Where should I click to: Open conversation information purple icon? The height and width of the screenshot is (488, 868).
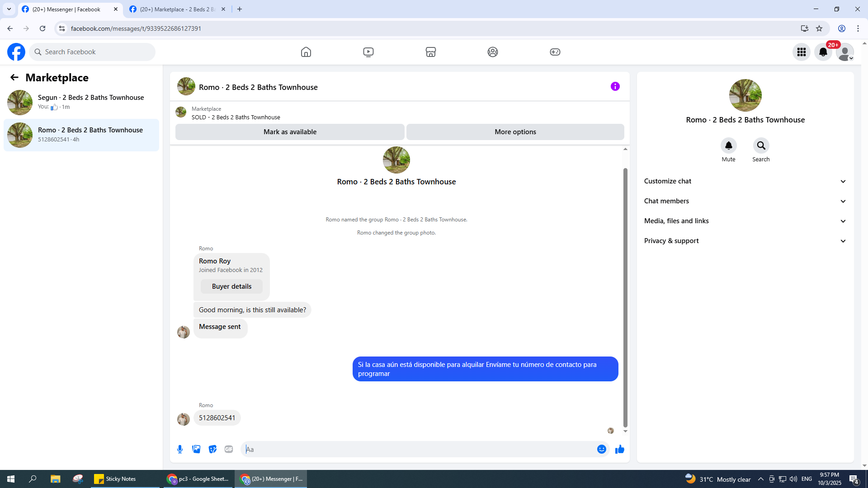615,86
